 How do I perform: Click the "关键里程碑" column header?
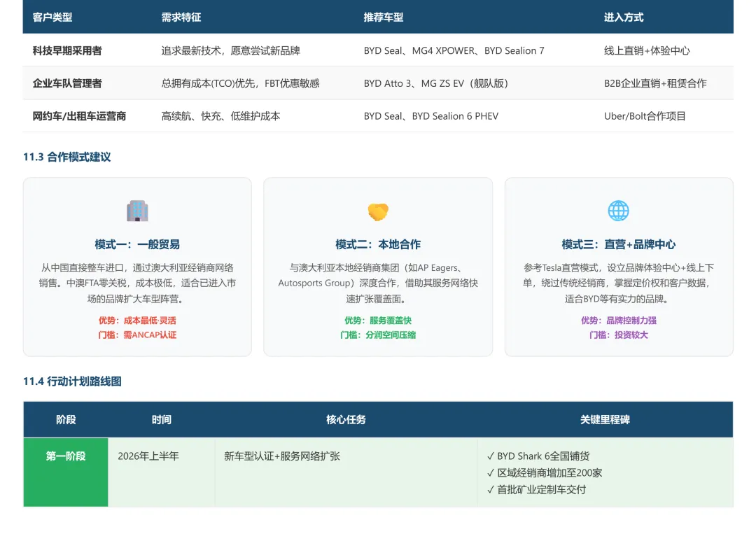click(606, 420)
